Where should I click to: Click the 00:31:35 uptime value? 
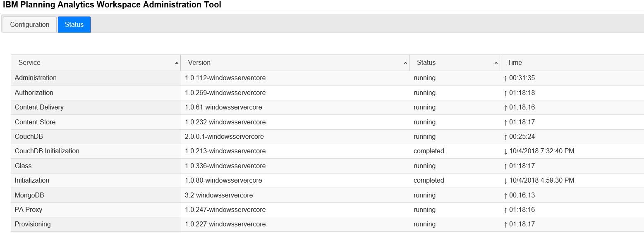coord(522,78)
